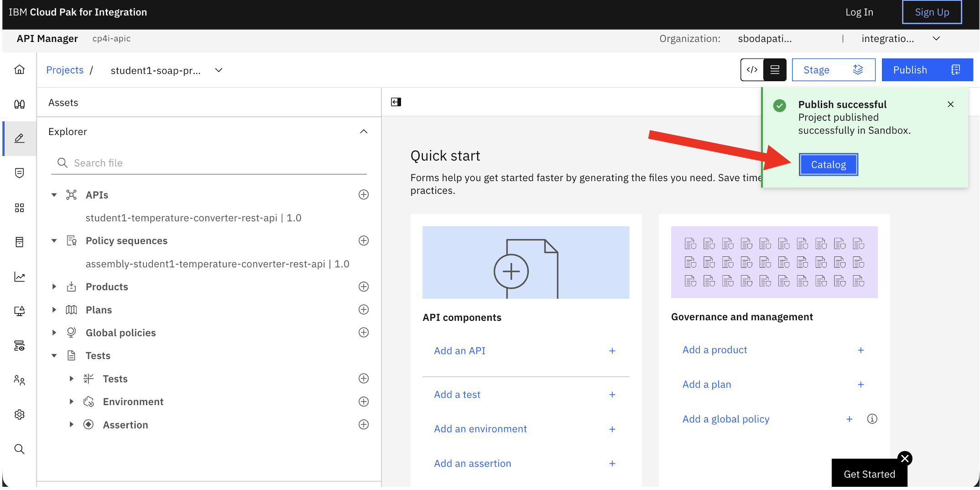Add a global policy from Explorer plus icon
The width and height of the screenshot is (980, 490).
click(364, 333)
